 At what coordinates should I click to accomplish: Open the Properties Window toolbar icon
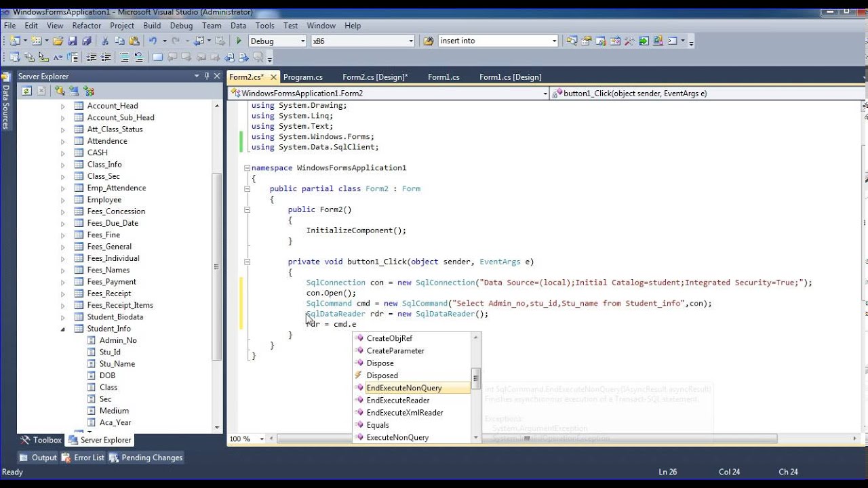tap(586, 41)
